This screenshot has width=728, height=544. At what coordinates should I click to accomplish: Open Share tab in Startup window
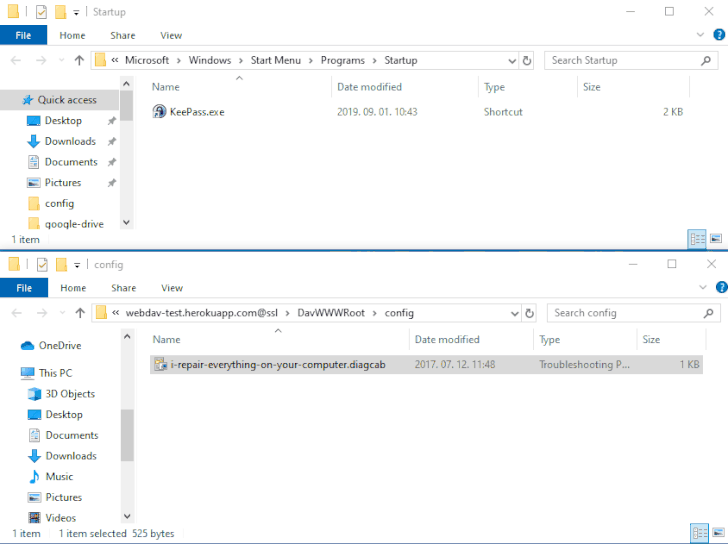[123, 35]
